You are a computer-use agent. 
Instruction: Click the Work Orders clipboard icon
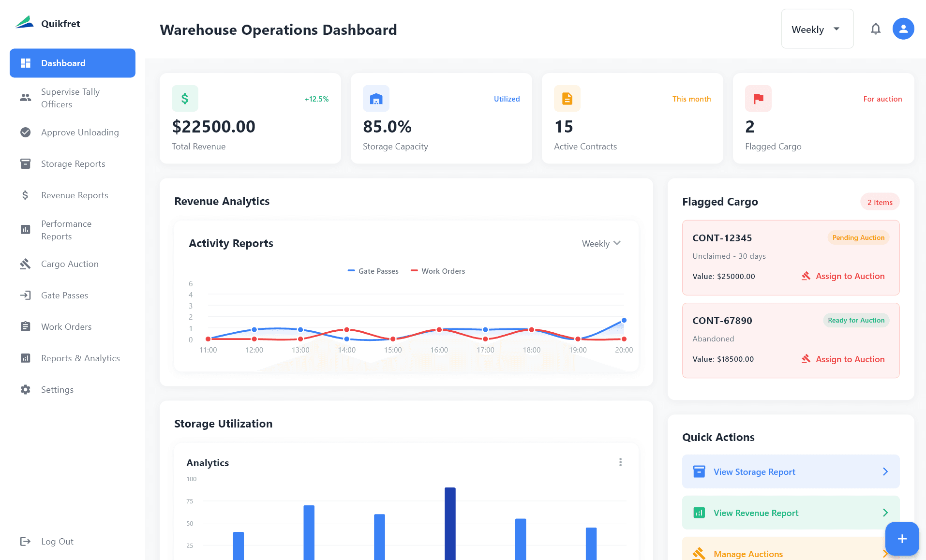coord(25,326)
